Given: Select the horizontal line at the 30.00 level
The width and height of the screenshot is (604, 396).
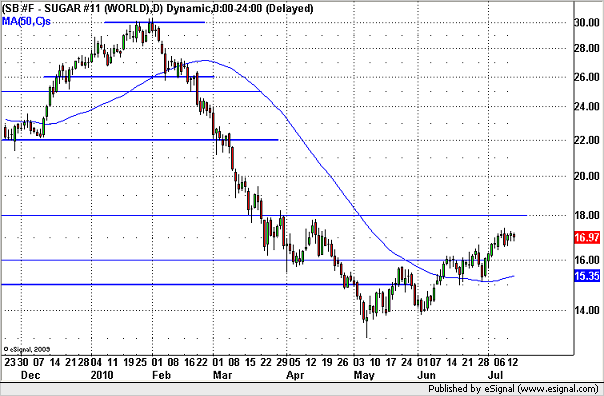Looking at the screenshot, I should (x=154, y=22).
